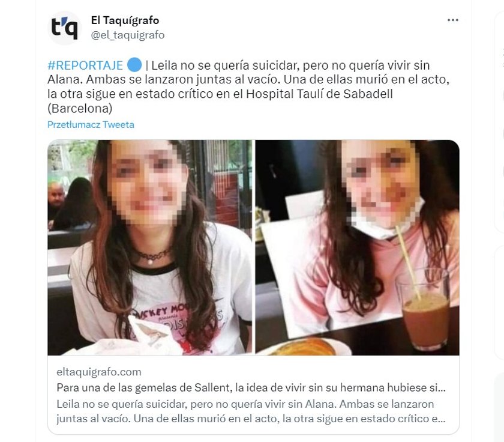Click the link card description text
Screen dimensions: 504x442
pyautogui.click(x=251, y=411)
